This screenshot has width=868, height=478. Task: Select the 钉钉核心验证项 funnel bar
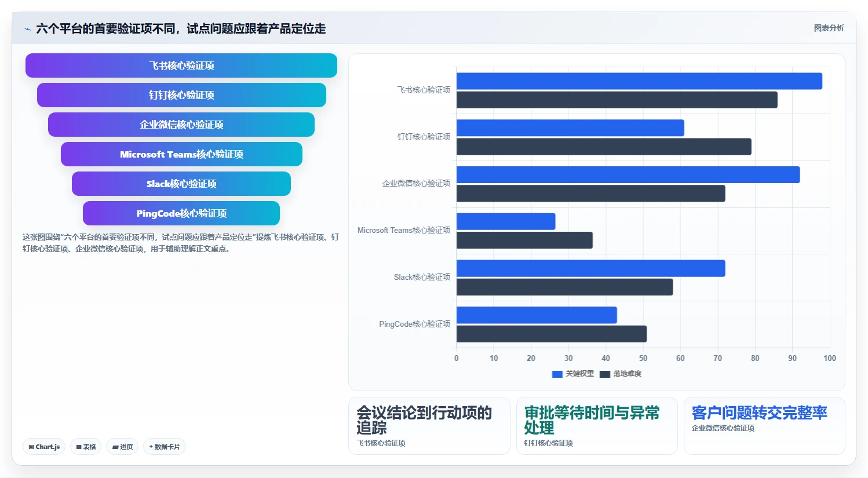[181, 95]
